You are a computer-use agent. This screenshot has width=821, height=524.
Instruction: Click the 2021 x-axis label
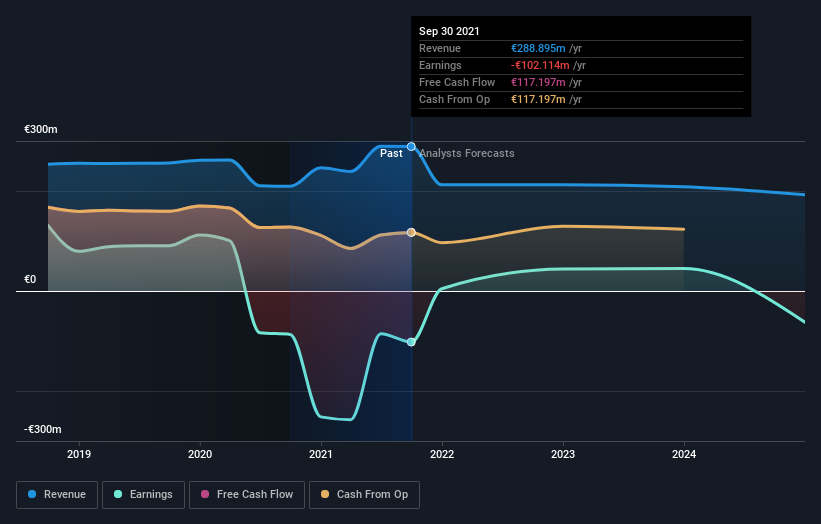pos(321,454)
